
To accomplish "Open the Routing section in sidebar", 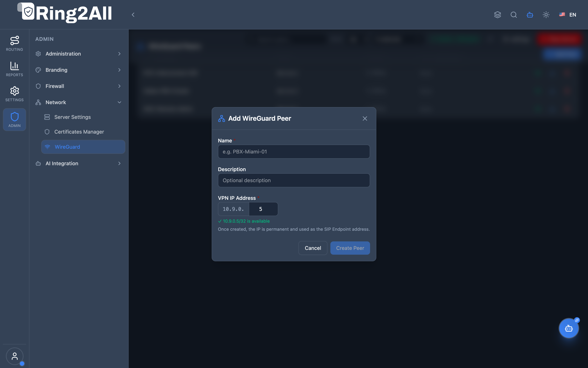I will point(14,44).
